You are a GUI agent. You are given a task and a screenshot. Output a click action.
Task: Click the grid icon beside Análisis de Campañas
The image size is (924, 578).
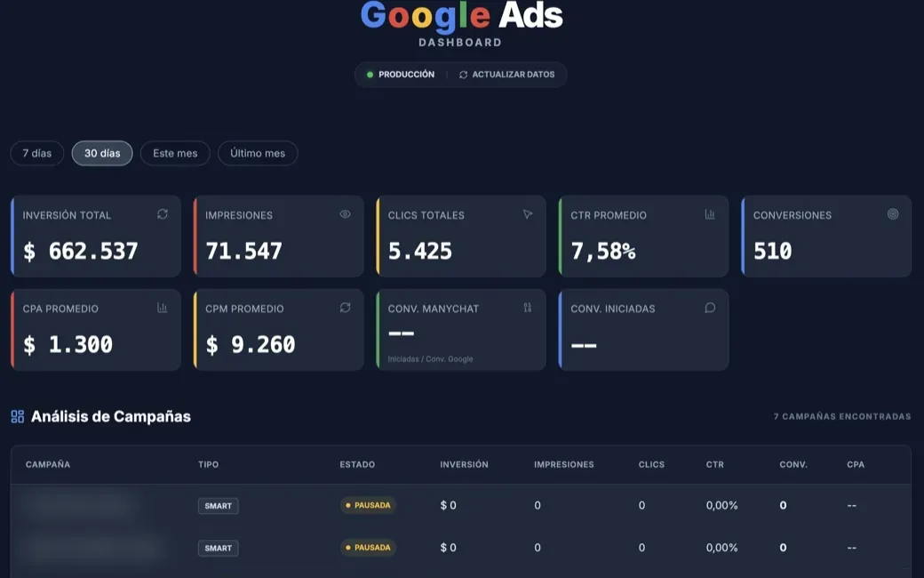18,416
